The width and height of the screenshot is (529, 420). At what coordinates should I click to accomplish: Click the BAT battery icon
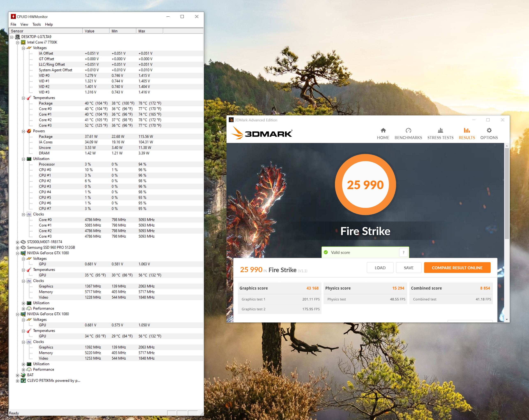[x=23, y=375]
